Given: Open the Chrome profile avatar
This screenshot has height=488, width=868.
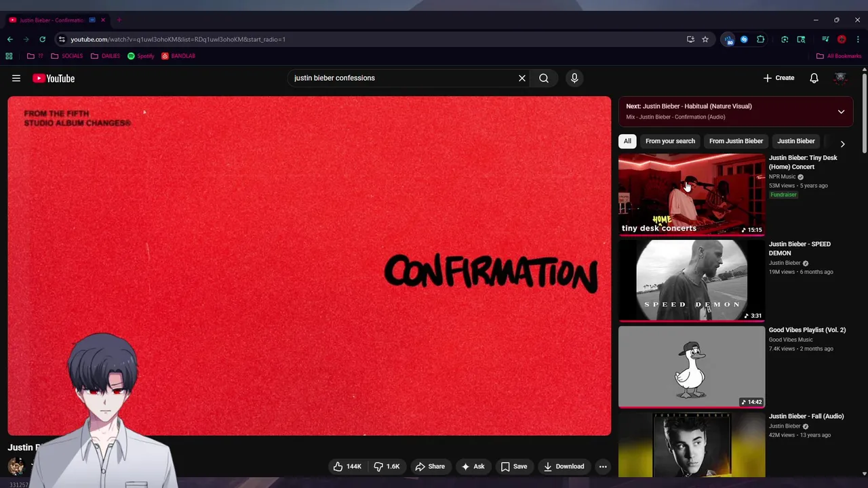Looking at the screenshot, I should click(x=842, y=39).
